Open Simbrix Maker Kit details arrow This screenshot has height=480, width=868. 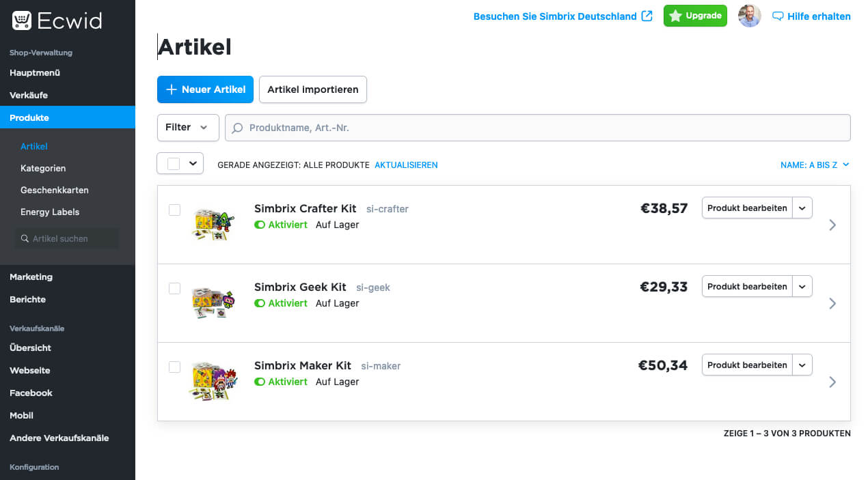[x=832, y=382]
